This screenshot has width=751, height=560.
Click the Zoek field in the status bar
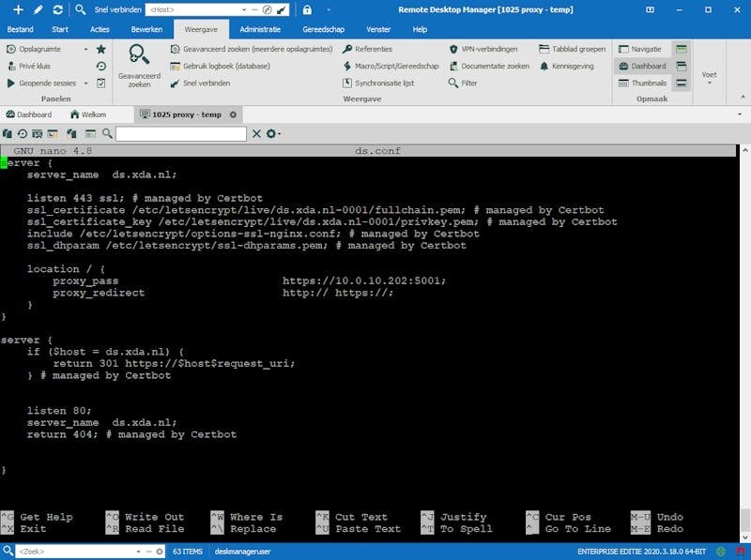pos(77,552)
